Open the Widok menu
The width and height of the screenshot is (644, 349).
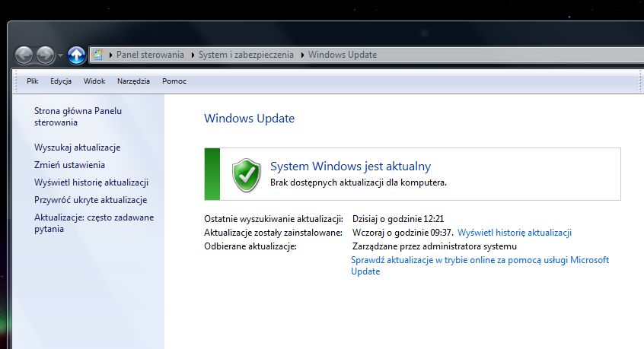click(x=94, y=81)
